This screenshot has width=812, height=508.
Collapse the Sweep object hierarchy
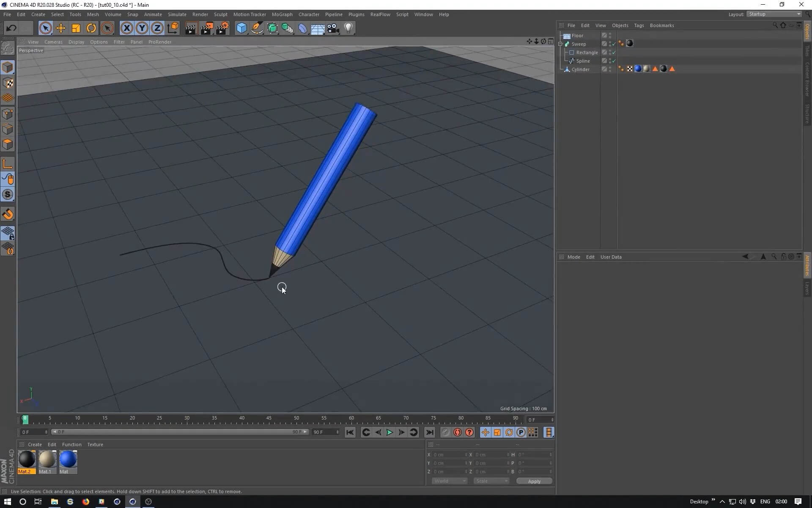click(560, 44)
